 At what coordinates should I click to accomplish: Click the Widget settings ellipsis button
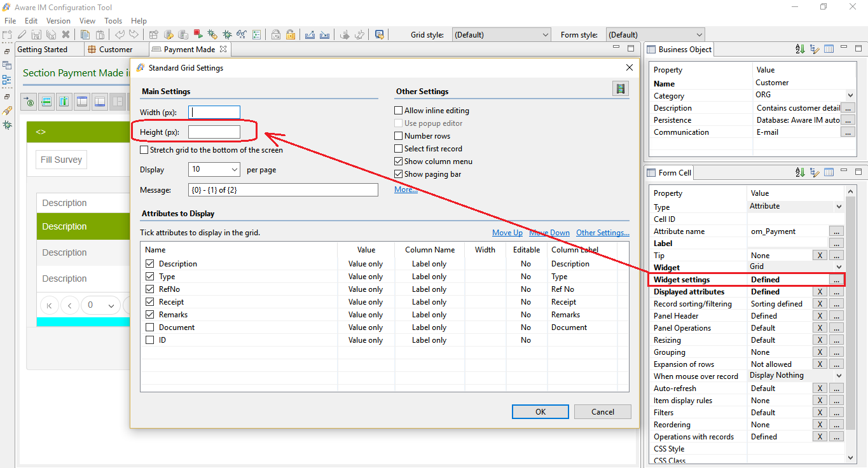click(x=837, y=279)
